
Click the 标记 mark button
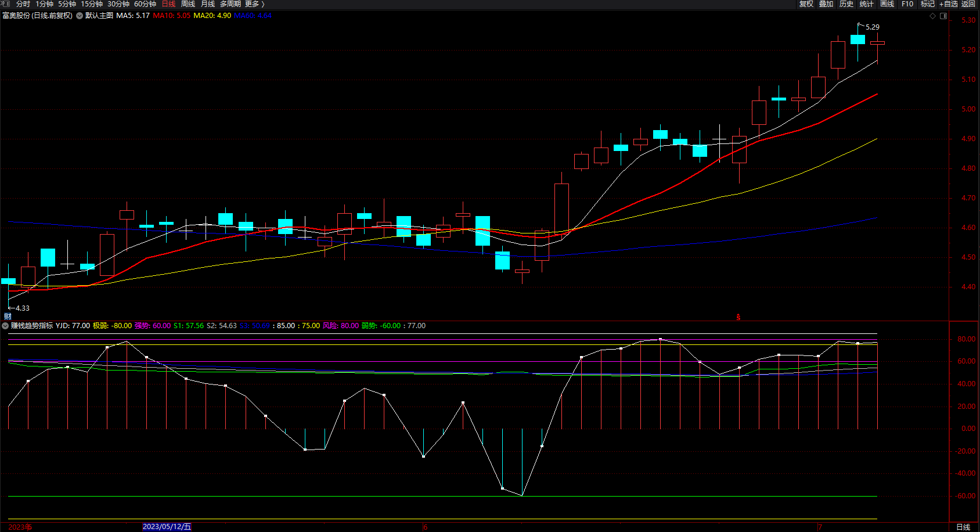[928, 4]
